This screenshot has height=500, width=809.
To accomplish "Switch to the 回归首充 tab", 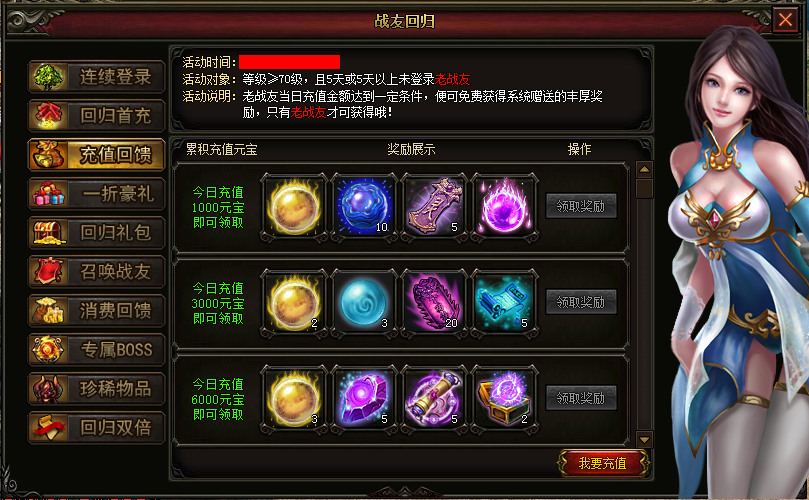I will pyautogui.click(x=96, y=116).
